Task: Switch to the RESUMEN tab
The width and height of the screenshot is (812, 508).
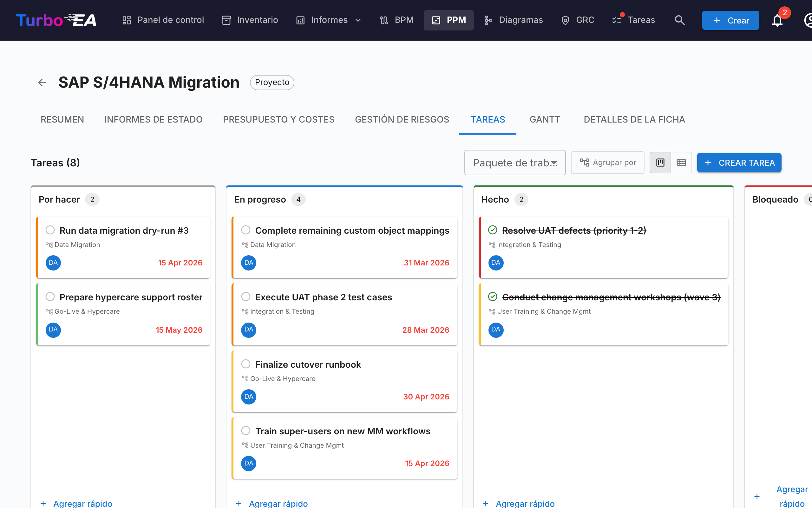Action: (62, 120)
